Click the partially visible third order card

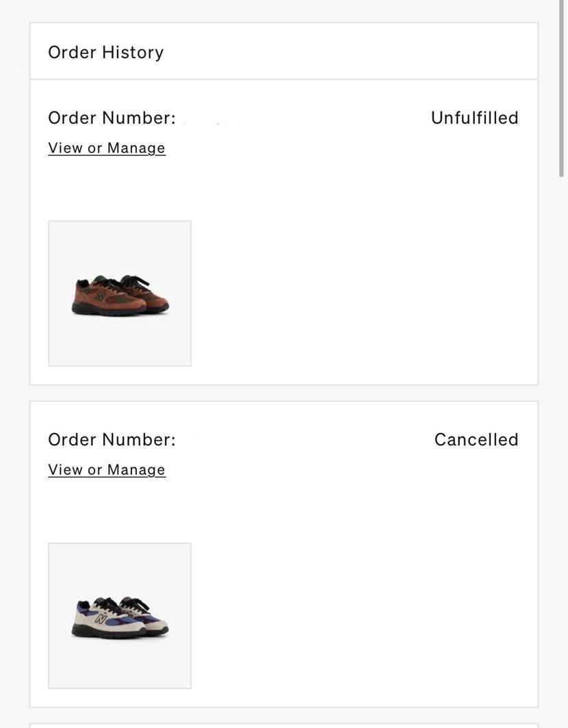[284, 725]
